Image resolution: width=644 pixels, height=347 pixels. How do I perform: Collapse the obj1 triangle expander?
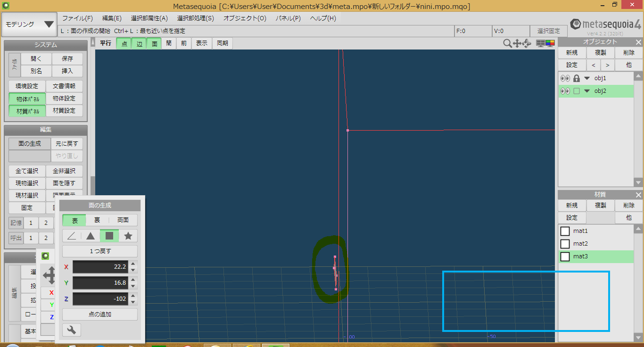587,78
